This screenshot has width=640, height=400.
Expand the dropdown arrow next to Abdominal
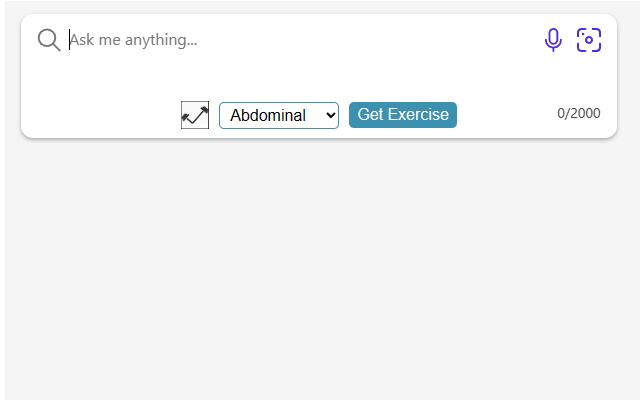(330, 115)
